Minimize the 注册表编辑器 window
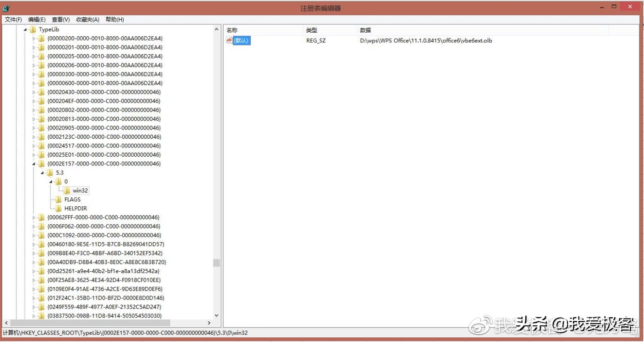 click(x=602, y=7)
